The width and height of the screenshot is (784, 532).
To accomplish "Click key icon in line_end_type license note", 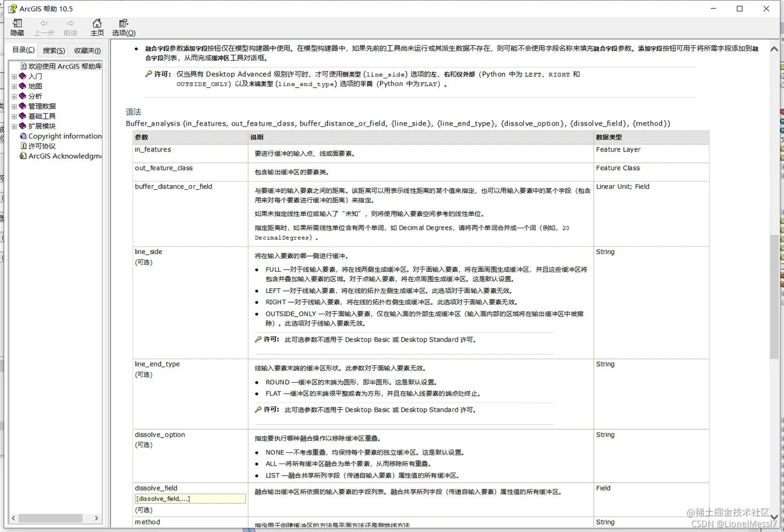I will [258, 409].
